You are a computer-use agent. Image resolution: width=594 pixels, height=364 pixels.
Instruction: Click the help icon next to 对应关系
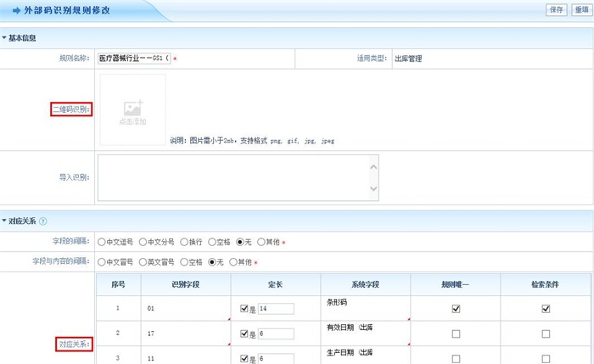pos(43,221)
